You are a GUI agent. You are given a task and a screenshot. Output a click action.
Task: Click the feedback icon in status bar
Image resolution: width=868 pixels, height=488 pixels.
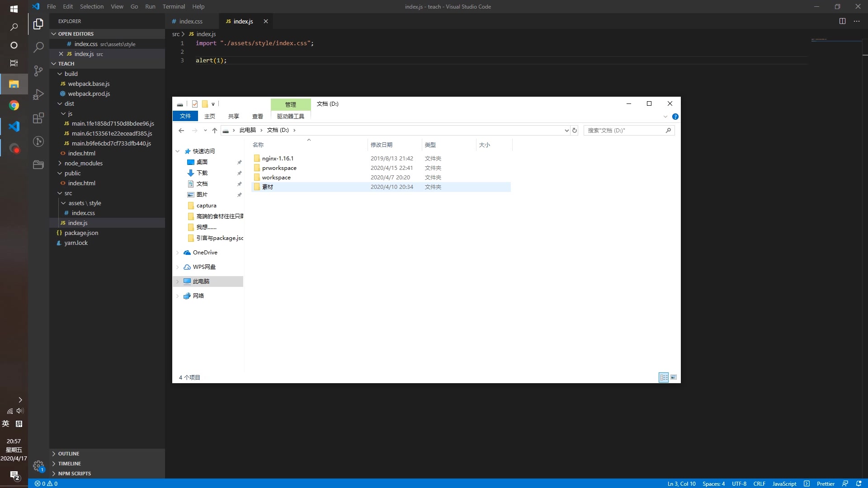tap(845, 483)
